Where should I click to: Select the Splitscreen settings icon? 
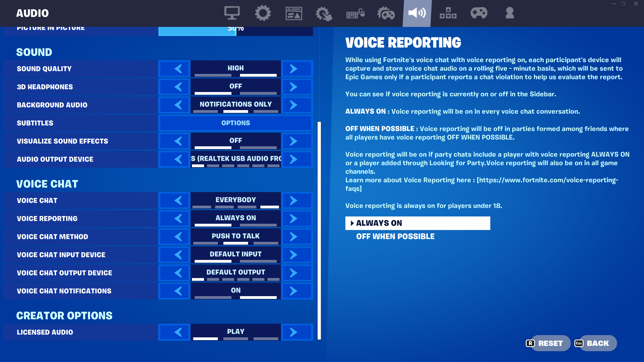tap(448, 13)
